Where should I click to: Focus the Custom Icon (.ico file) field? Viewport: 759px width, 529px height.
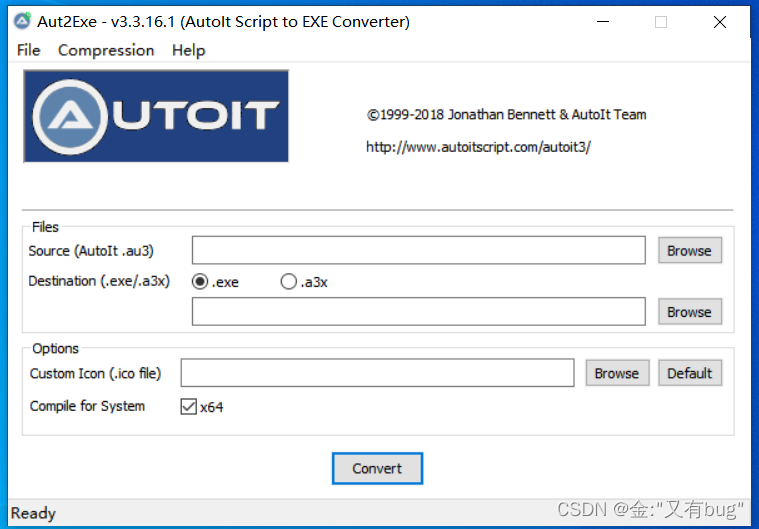pos(378,373)
